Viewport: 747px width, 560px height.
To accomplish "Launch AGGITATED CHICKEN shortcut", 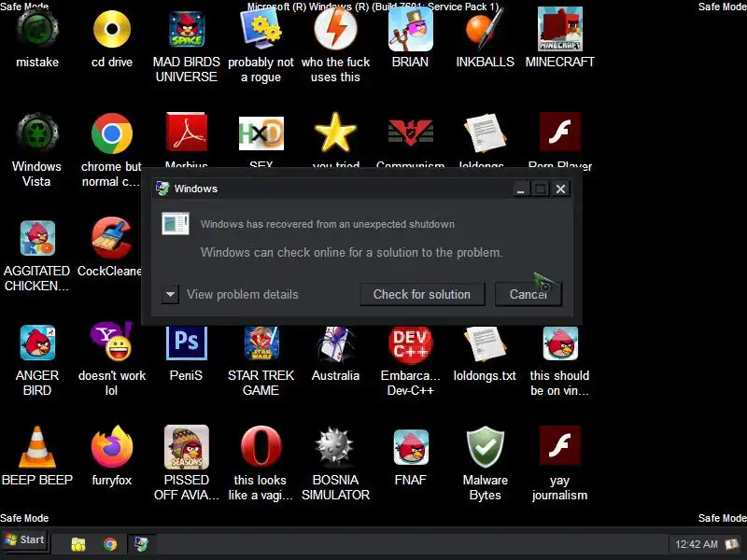I will (x=37, y=238).
